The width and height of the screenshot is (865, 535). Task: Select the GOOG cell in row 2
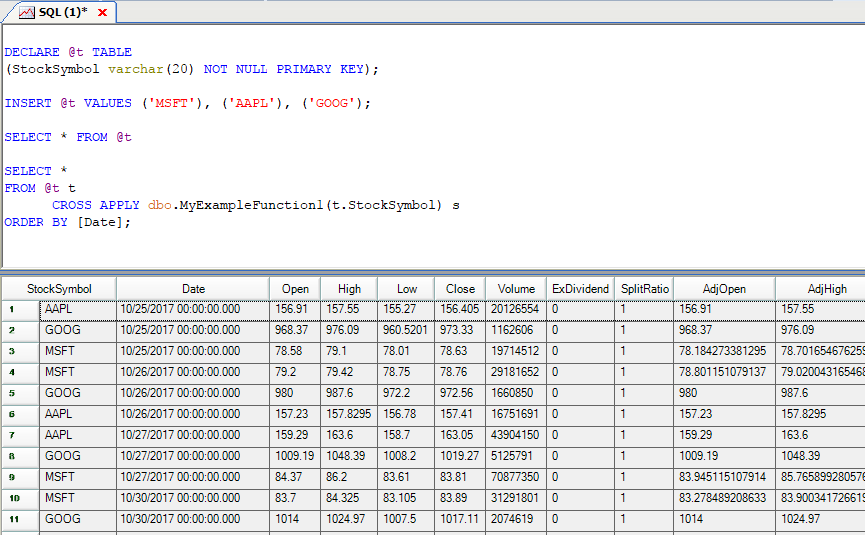click(x=78, y=330)
